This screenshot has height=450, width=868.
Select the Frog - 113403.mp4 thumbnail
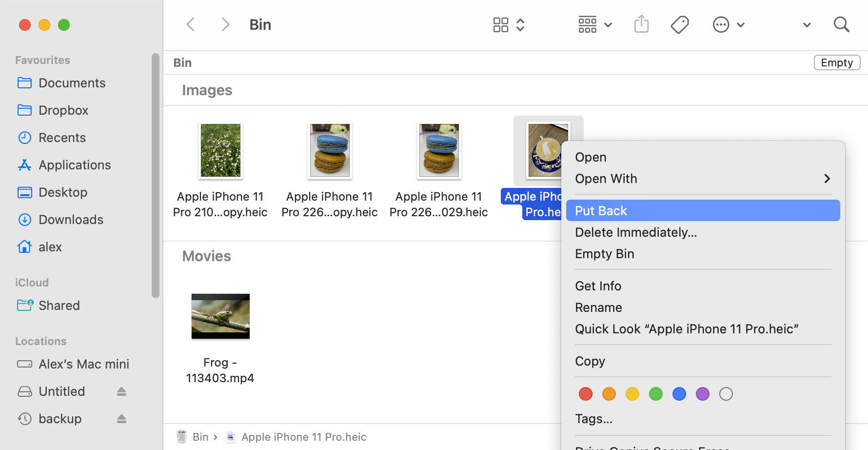(x=220, y=316)
